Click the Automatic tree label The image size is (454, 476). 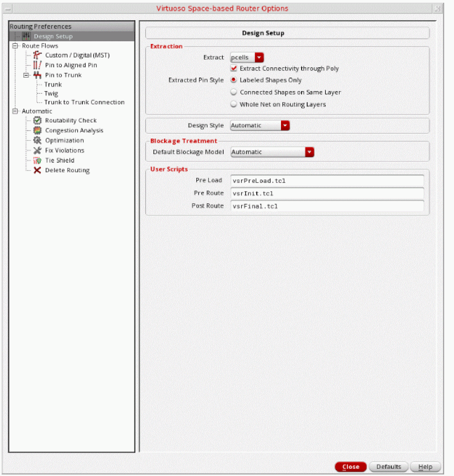click(37, 111)
